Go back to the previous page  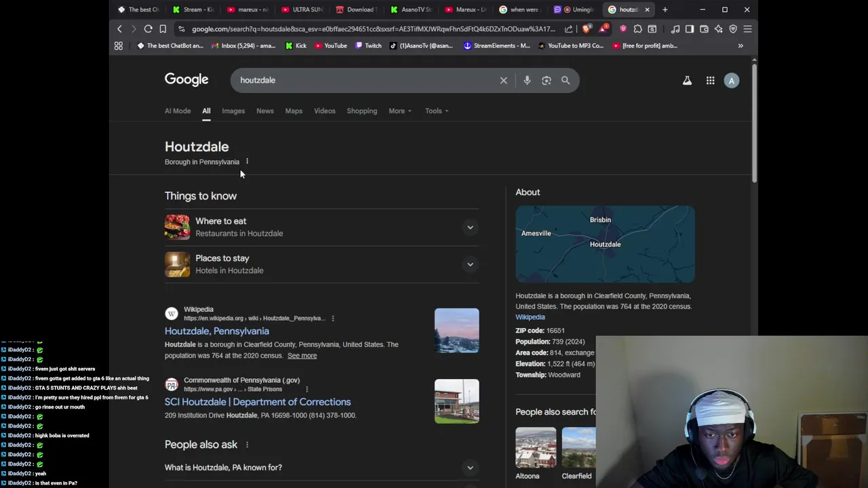point(119,29)
